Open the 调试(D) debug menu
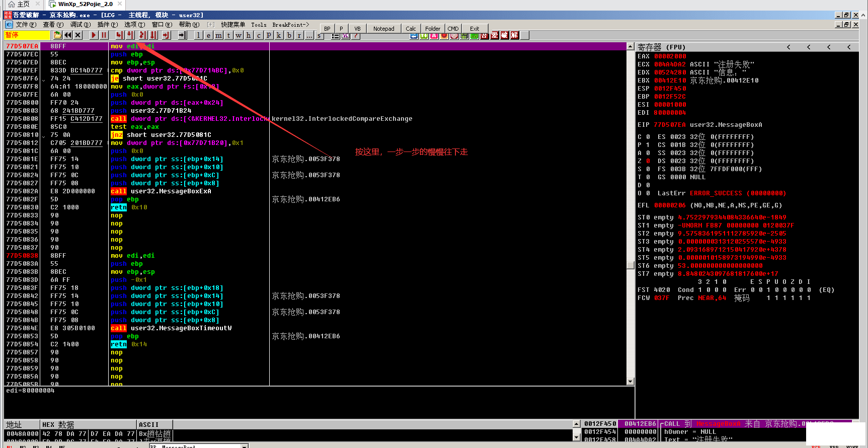Image resolution: width=868 pixels, height=448 pixels. (80, 25)
